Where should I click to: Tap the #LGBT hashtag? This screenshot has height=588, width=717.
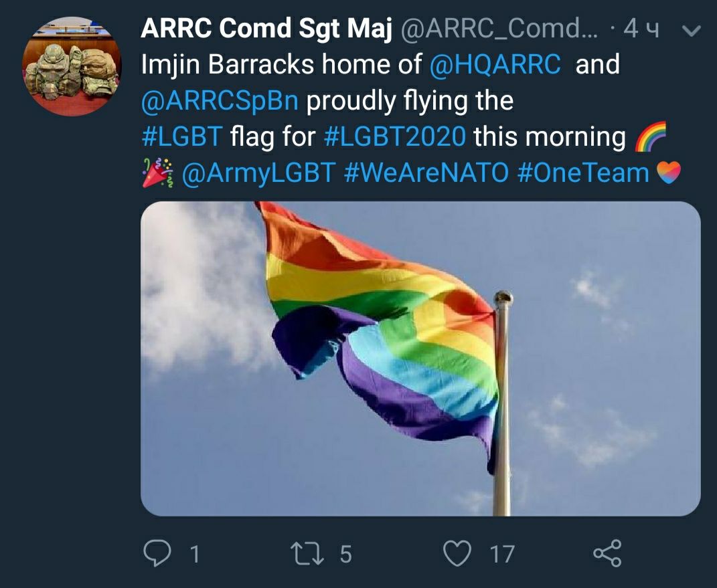[182, 136]
